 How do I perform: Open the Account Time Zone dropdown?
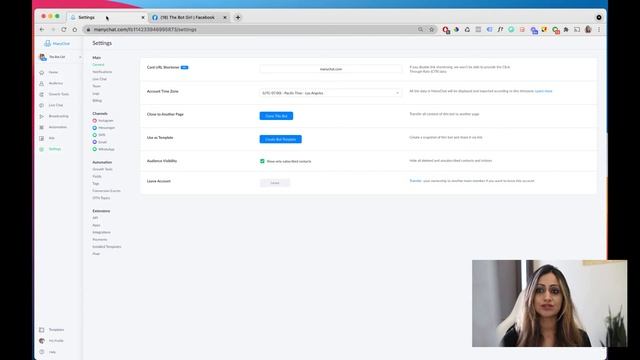331,93
